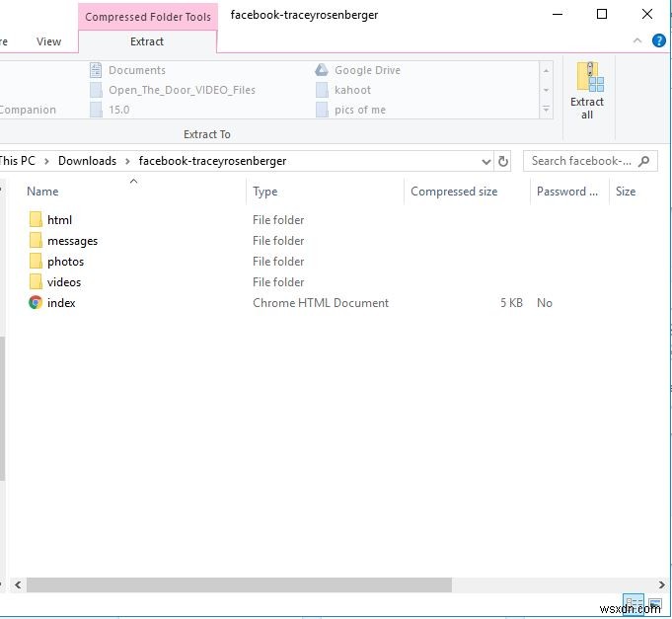The height and width of the screenshot is (619, 672).
Task: Open the View ribbon tab
Action: pos(48,41)
